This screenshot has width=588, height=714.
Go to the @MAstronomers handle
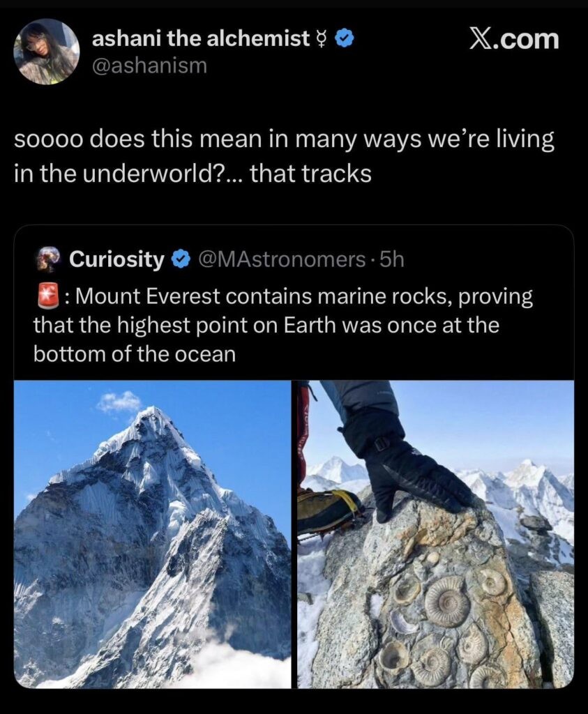pyautogui.click(x=282, y=260)
